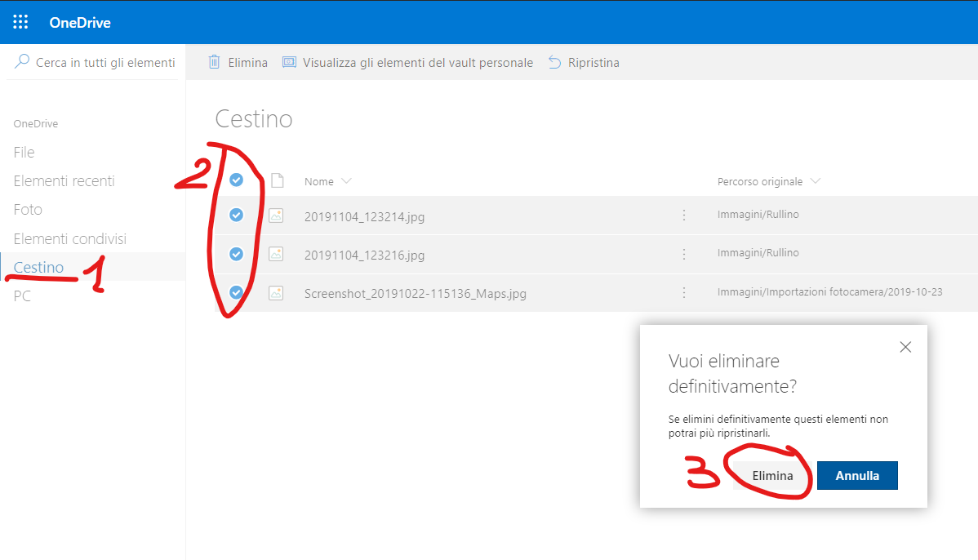This screenshot has height=560, width=978.
Task: Open three-dot menu for 20191104_123216.jpg
Action: point(684,254)
